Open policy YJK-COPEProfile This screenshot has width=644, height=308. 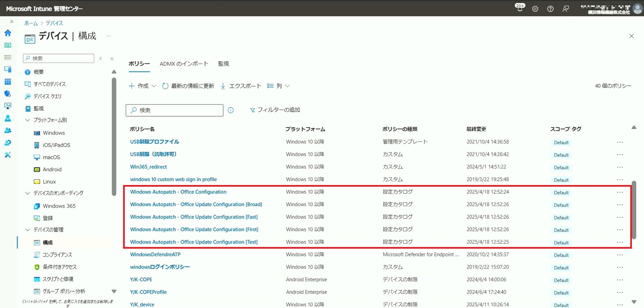pos(148,292)
